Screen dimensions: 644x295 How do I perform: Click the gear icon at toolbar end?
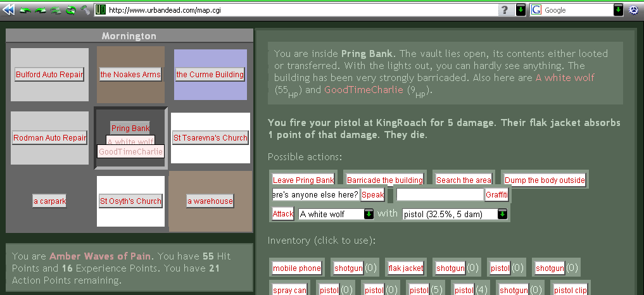[634, 10]
